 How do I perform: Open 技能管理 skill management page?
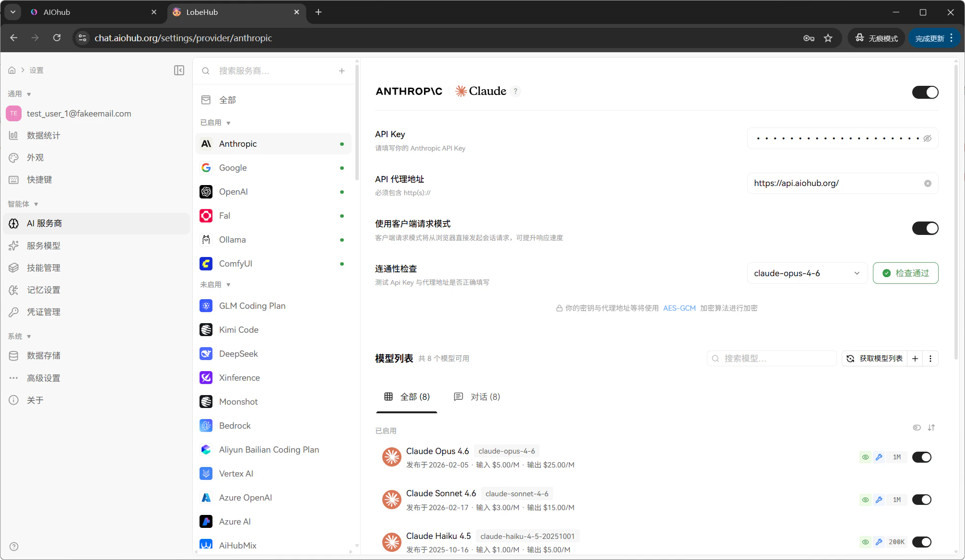(97, 268)
